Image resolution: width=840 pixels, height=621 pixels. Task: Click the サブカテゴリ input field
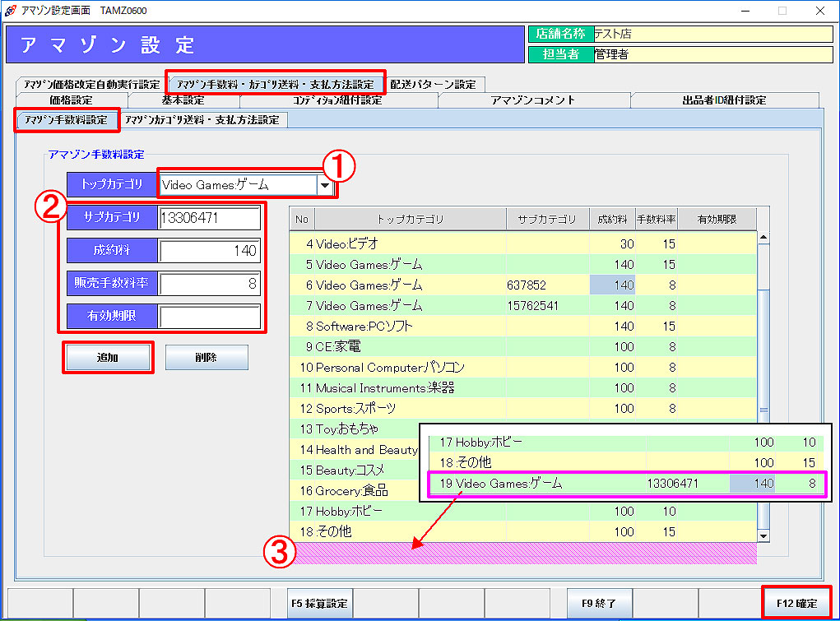click(210, 218)
